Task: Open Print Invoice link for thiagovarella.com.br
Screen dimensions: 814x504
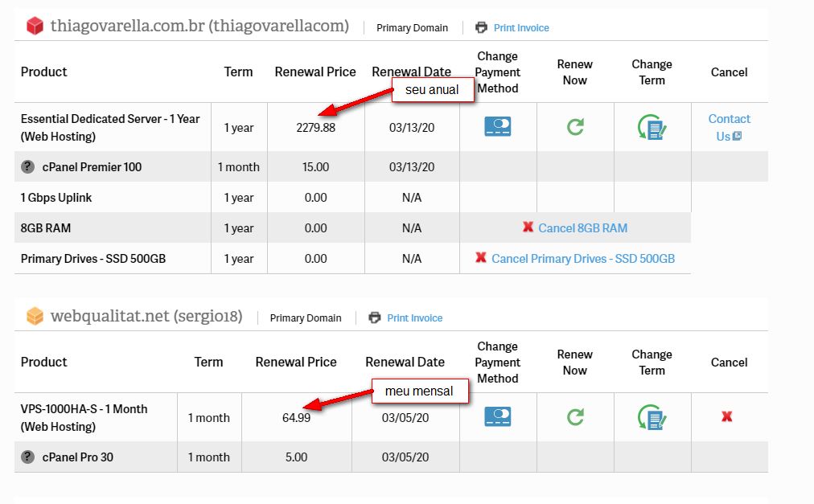Action: (521, 27)
